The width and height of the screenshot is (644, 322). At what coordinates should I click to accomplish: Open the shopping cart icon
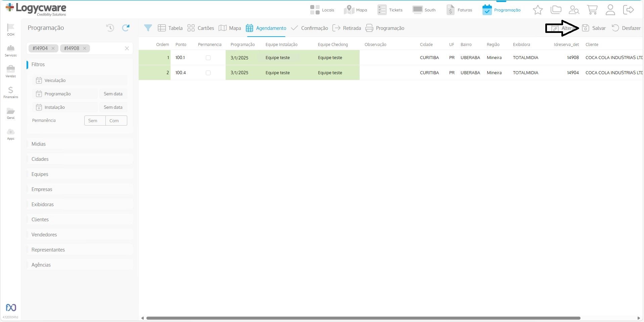pos(592,10)
